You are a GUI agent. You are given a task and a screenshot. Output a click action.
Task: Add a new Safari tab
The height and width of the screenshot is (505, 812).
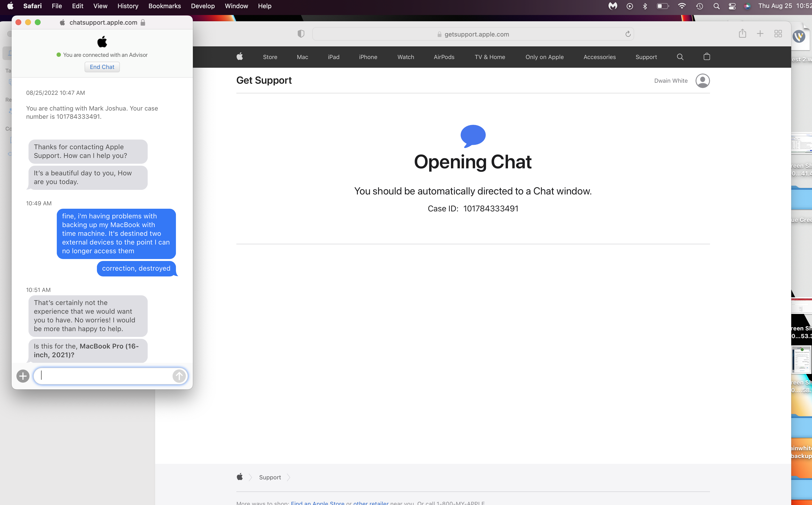(x=760, y=34)
